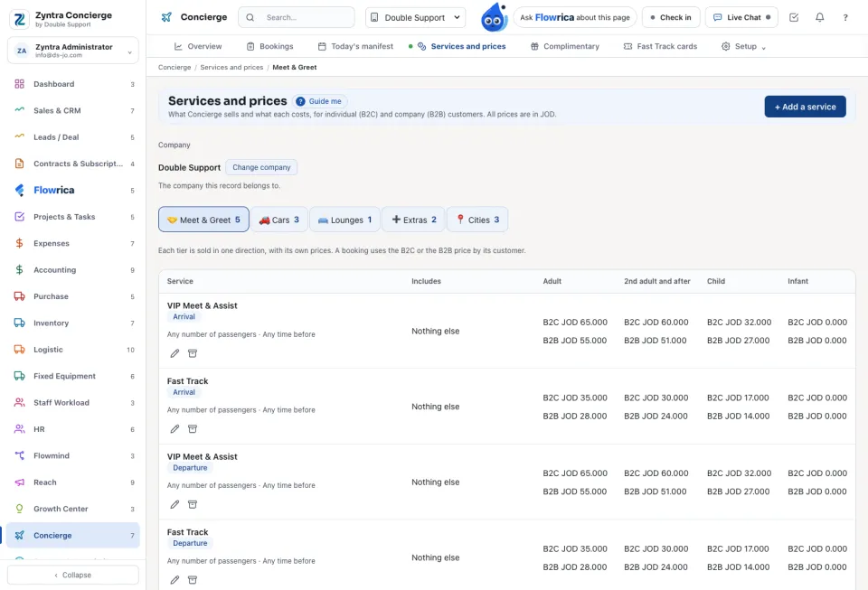Edit the Fast Track Arrival service
868x590 pixels.
pos(175,429)
